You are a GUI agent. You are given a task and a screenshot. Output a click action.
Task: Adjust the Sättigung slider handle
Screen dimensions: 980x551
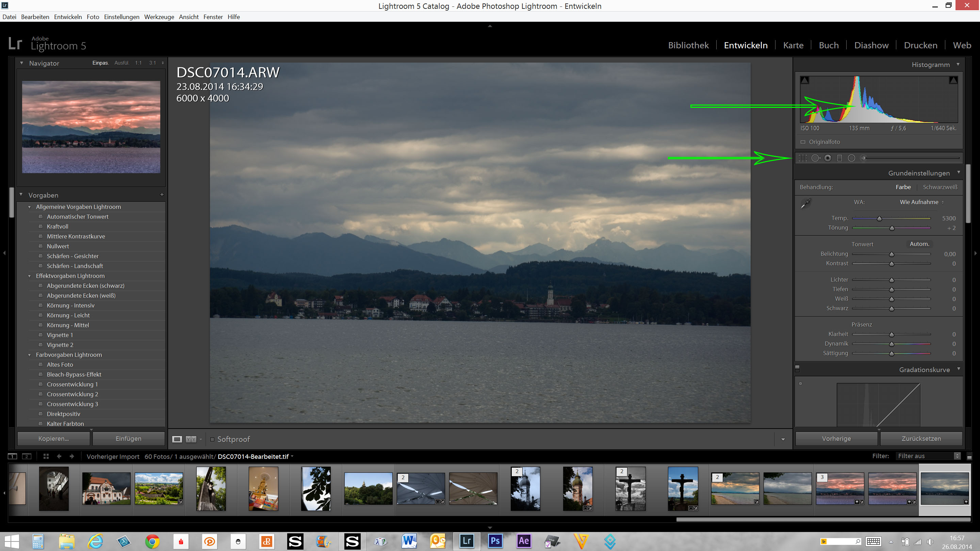tap(892, 354)
